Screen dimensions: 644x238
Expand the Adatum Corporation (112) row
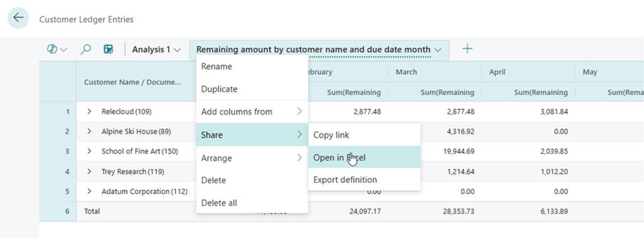(89, 192)
